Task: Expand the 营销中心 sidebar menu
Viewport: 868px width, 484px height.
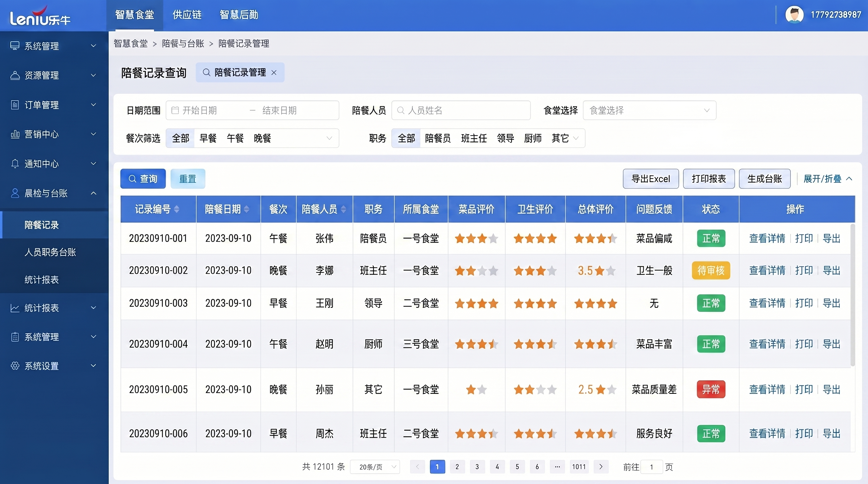Action: [94, 134]
